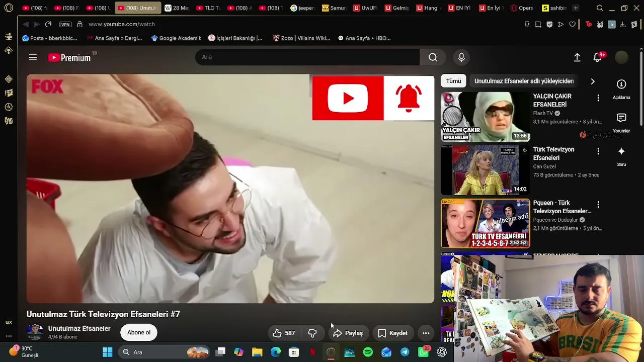The width and height of the screenshot is (644, 362).
Task: Open browser downloads icon
Action: coord(623,24)
